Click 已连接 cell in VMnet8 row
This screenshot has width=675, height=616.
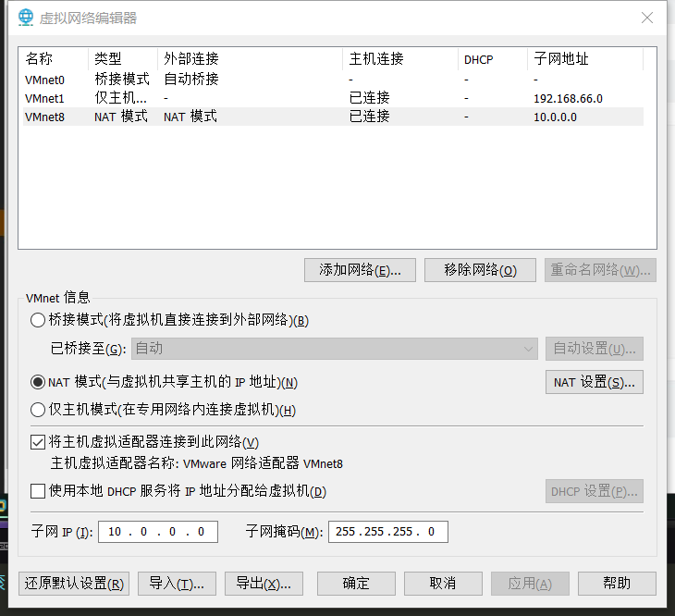369,117
